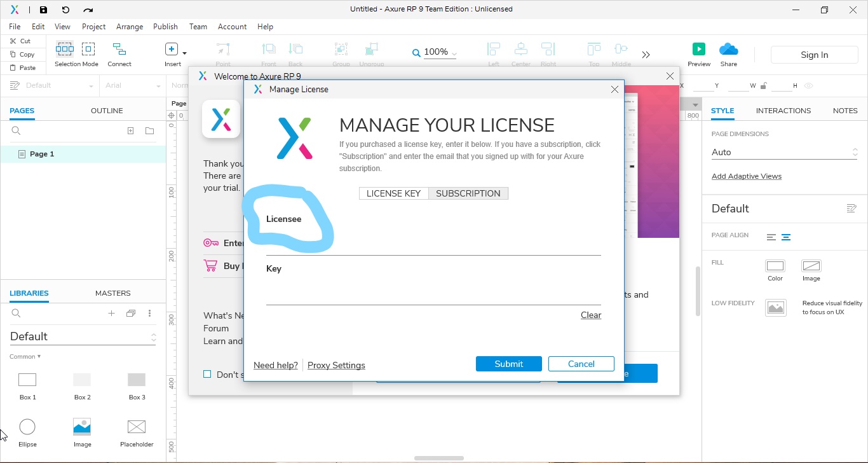This screenshot has height=463, width=868.
Task: Click the Submit button
Action: pyautogui.click(x=509, y=364)
